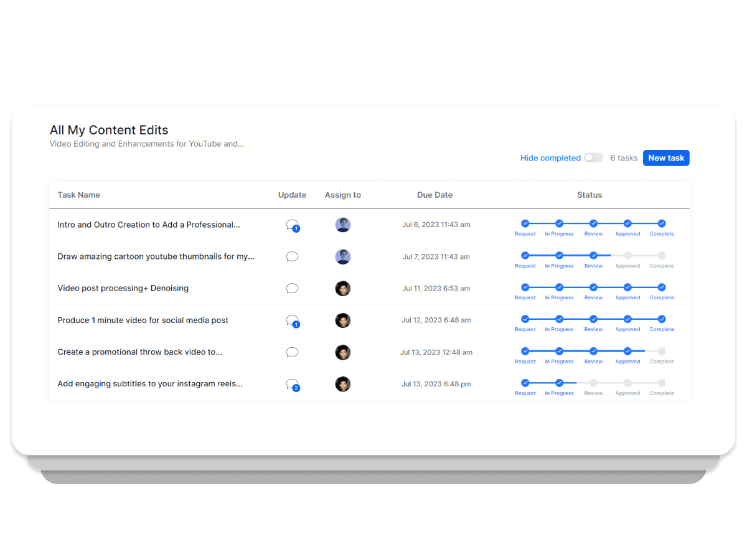Create a New task
747x560 pixels.
click(x=666, y=158)
